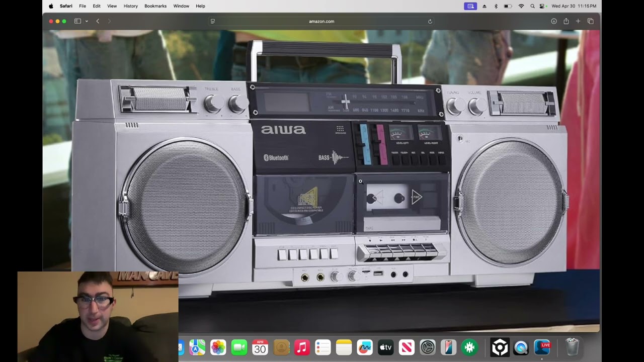Click the Aiwa boombox product image
The height and width of the screenshot is (362, 644).
[321, 181]
